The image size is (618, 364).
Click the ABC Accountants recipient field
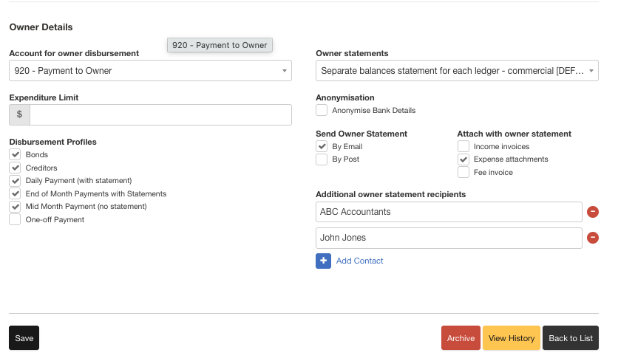(449, 212)
